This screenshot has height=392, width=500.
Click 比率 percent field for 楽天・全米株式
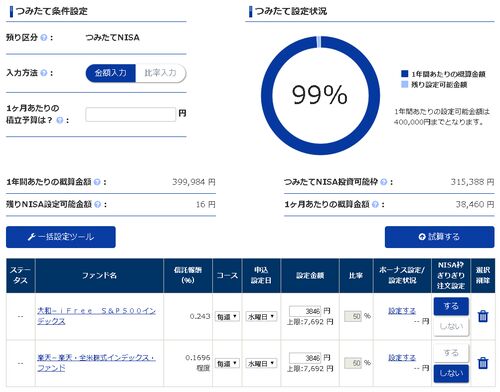(353, 363)
